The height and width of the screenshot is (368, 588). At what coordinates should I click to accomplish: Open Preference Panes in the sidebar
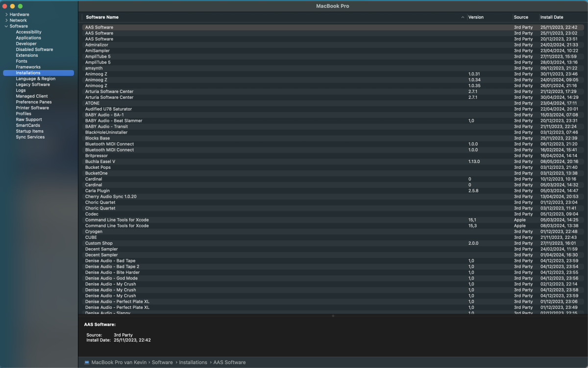point(33,102)
